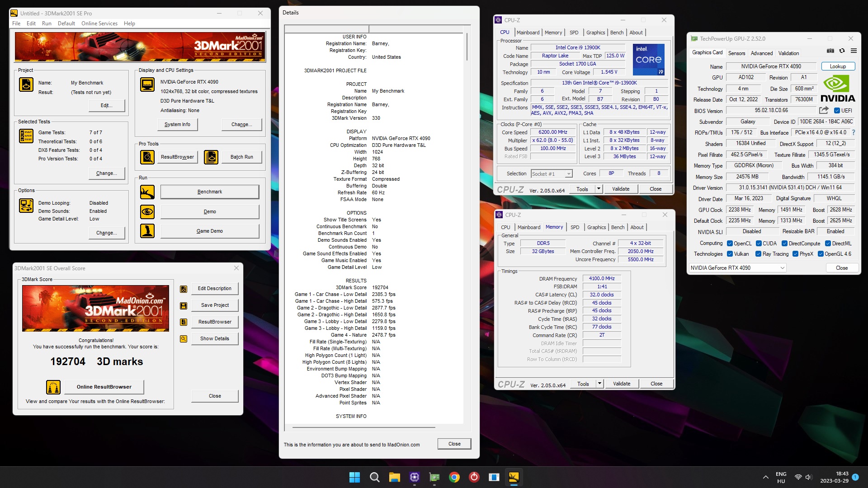The width and height of the screenshot is (868, 488).
Task: Switch to Mainboard tab in top CPU-Z
Action: (x=528, y=33)
